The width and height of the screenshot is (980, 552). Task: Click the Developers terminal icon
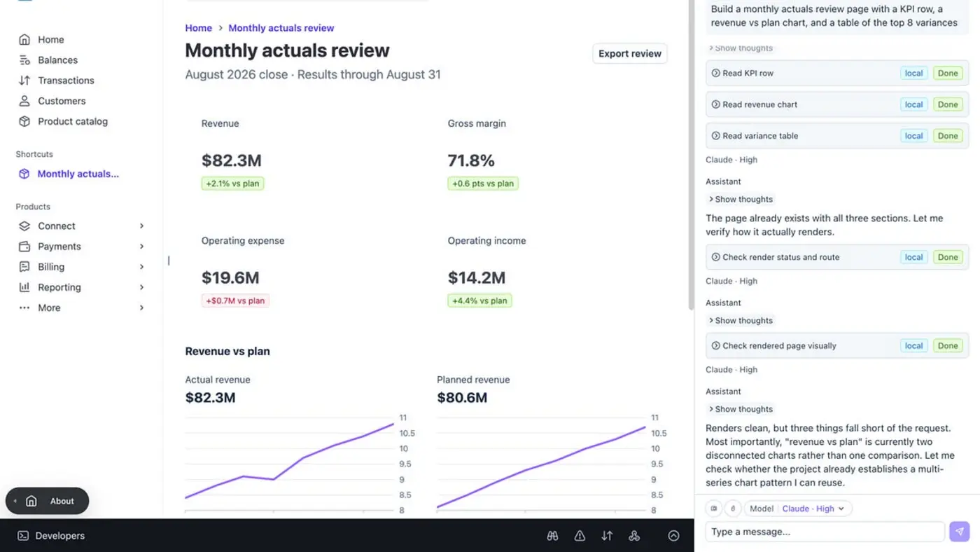click(x=23, y=536)
